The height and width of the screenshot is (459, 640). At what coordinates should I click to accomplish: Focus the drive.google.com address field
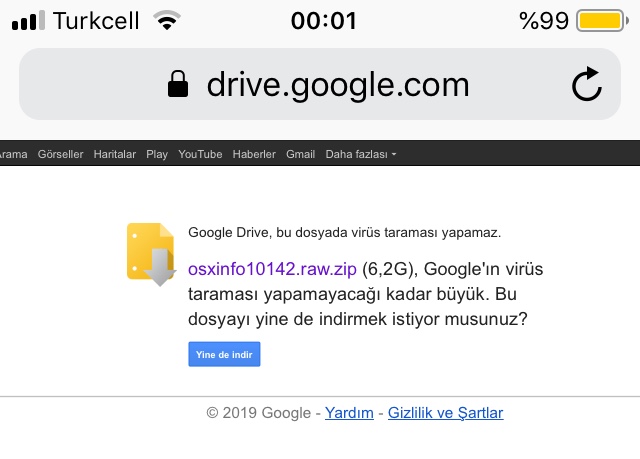click(337, 85)
